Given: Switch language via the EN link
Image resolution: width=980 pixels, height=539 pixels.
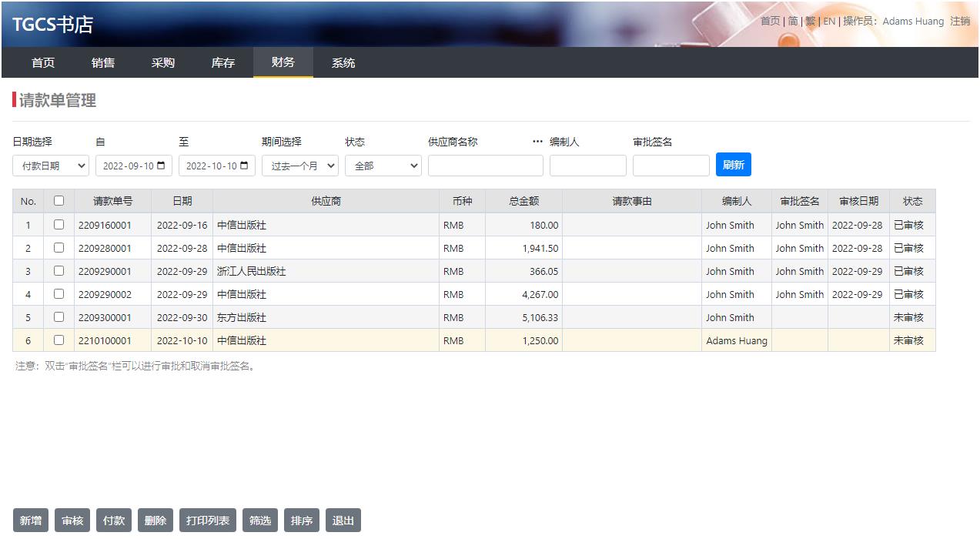Looking at the screenshot, I should click(829, 22).
